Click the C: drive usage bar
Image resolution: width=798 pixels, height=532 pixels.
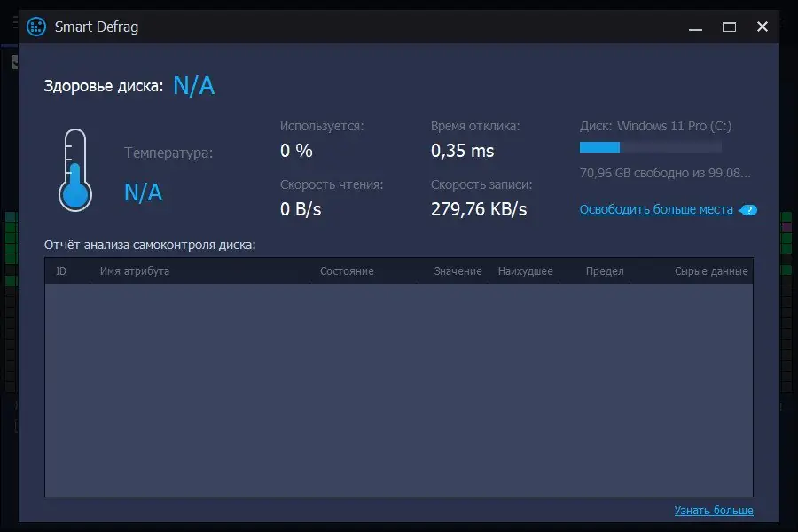(x=651, y=147)
